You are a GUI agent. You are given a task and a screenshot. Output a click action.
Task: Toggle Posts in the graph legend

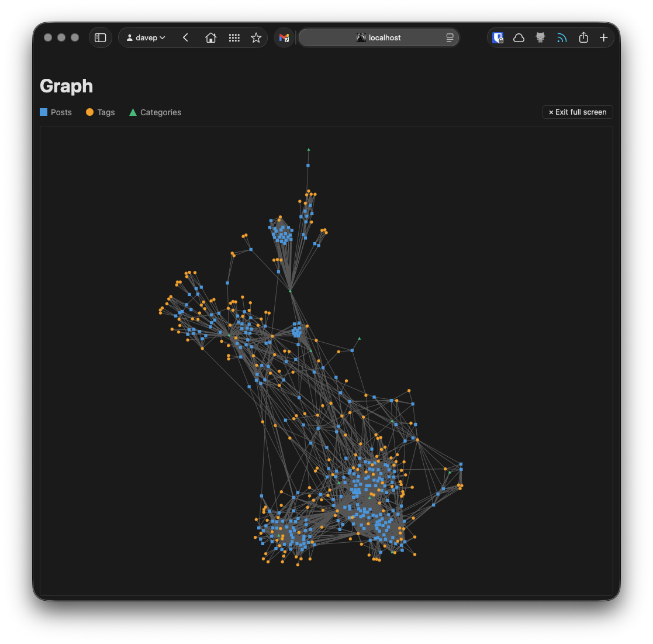coord(56,112)
